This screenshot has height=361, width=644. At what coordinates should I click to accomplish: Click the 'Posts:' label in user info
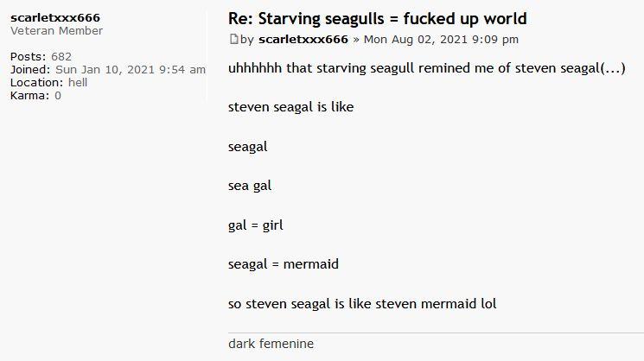pos(29,57)
